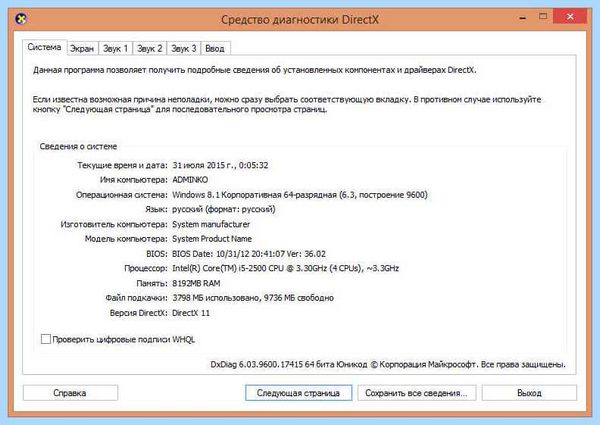Click the DirectX 11 version value
The height and width of the screenshot is (425, 600).
click(x=191, y=313)
